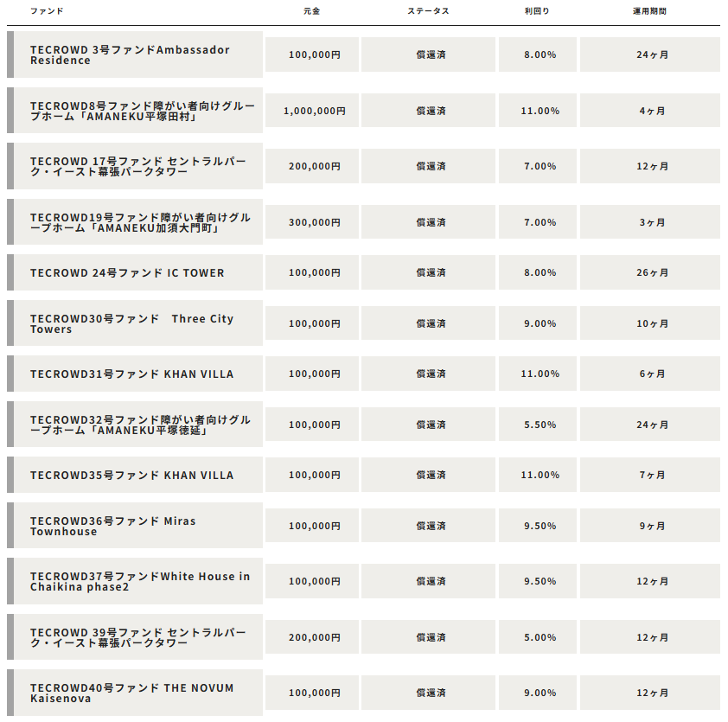Screen dimensions: 728x722
Task: Click TECROWD35号ファンド KHAN VILLA
Action: (132, 476)
